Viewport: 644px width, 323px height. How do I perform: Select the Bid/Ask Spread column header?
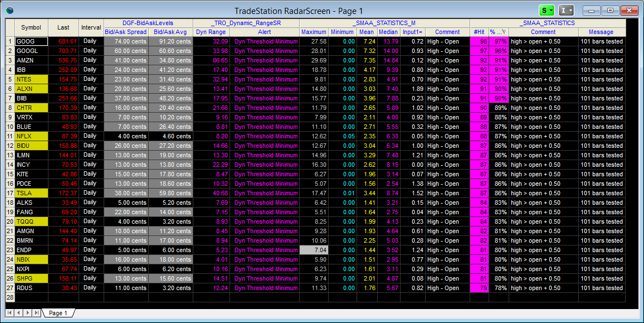point(126,32)
